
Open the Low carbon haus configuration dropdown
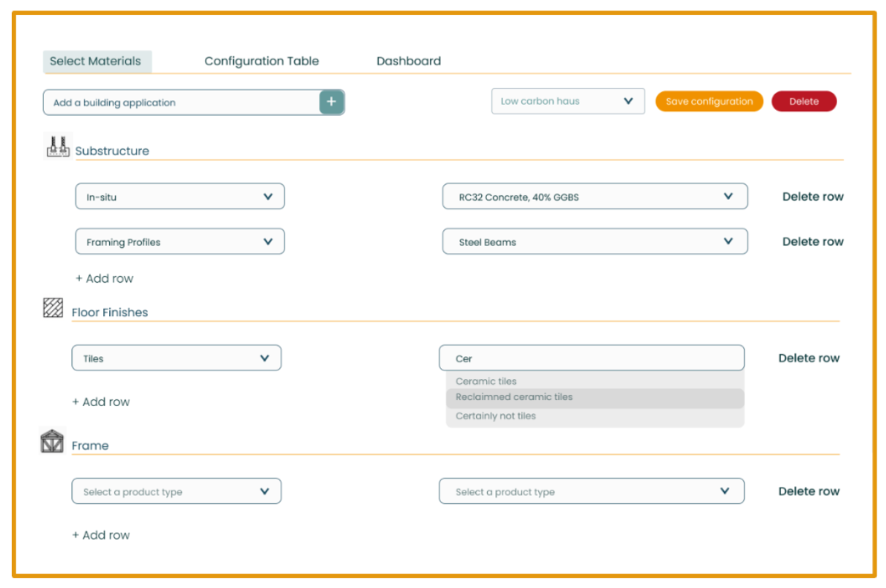pyautogui.click(x=567, y=101)
